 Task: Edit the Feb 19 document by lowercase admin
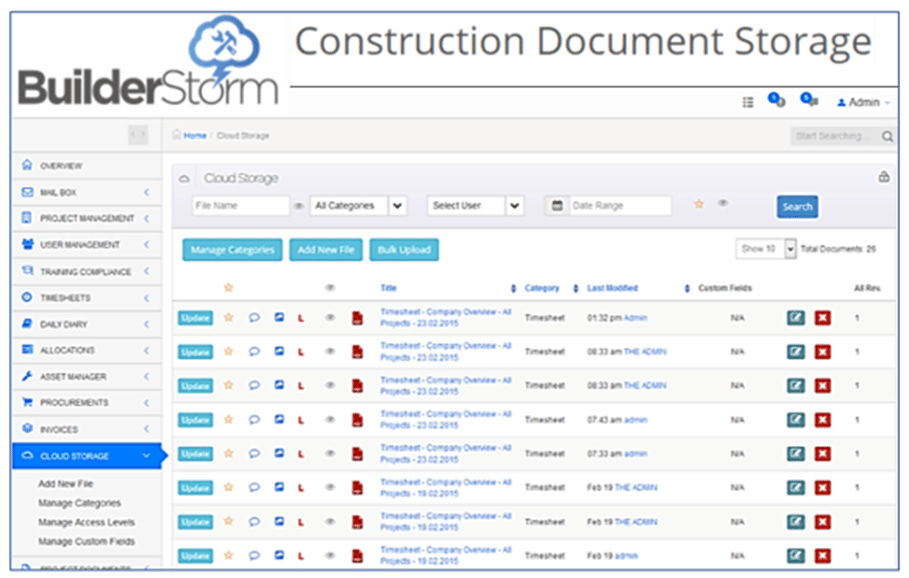click(796, 555)
